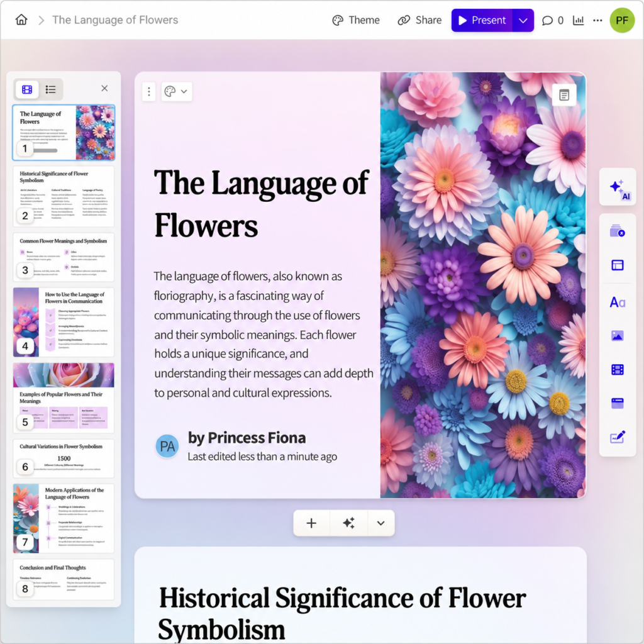Viewport: 644px width, 644px height.
Task: Close the slide sidebar panel
Action: click(104, 88)
